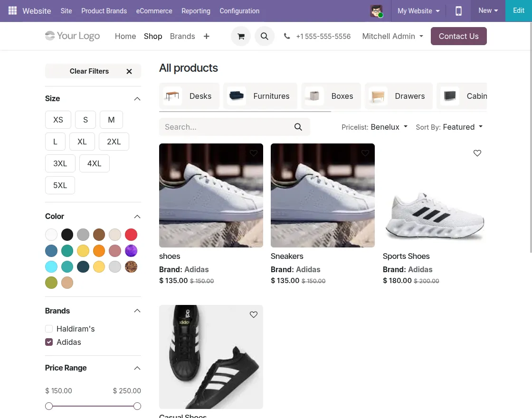Click the Drawers category thumbnail icon
This screenshot has width=532, height=418.
pos(378,96)
